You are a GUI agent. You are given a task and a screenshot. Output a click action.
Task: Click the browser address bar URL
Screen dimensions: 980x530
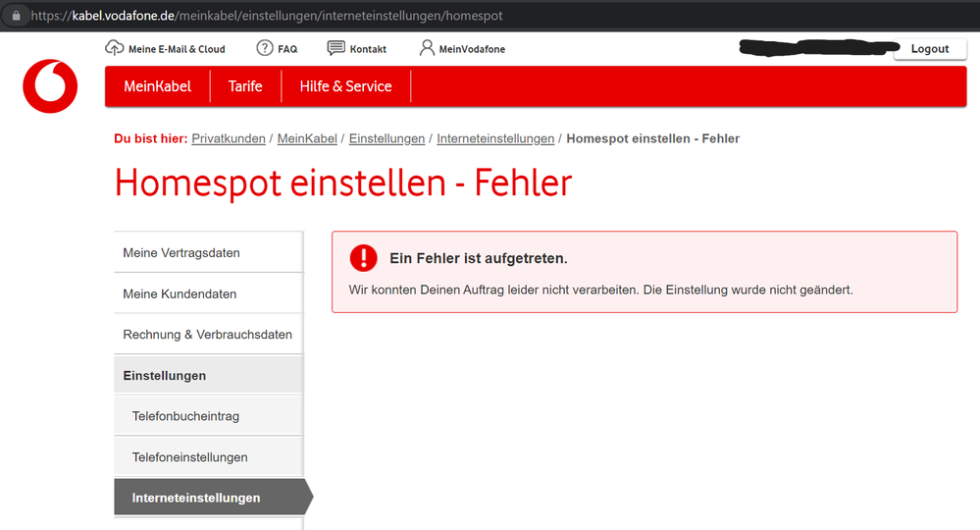[x=266, y=16]
